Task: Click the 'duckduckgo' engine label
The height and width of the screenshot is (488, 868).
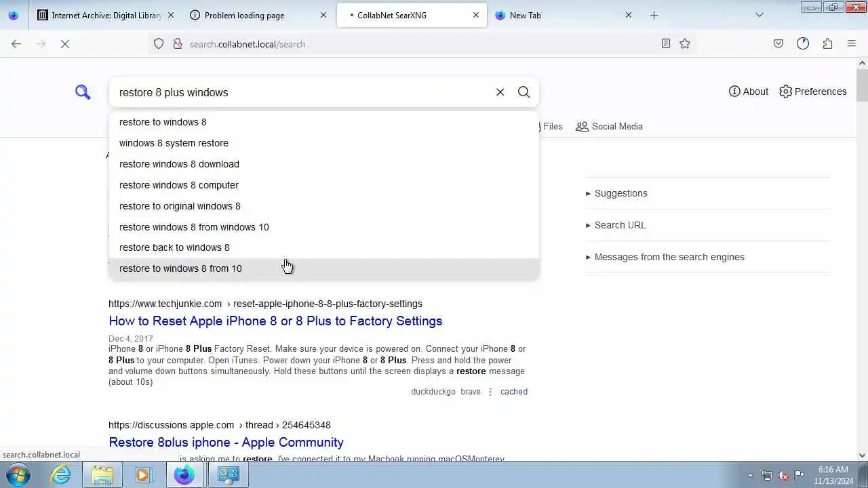Action: [433, 392]
